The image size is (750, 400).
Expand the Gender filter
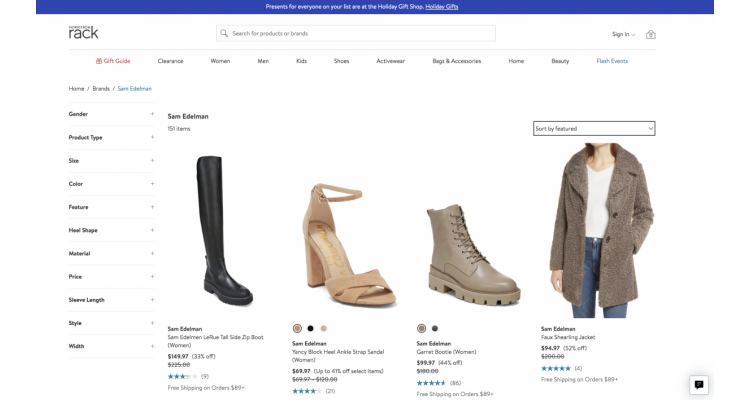[x=111, y=114]
